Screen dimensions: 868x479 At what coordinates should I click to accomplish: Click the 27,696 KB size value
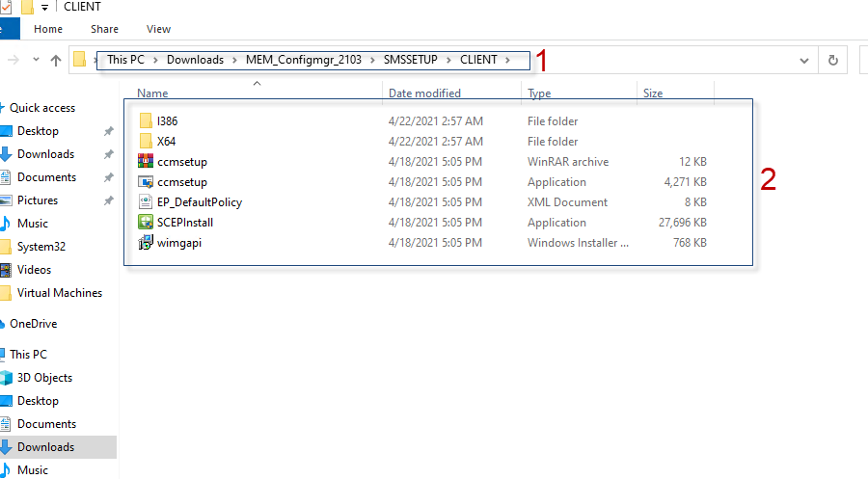(683, 223)
